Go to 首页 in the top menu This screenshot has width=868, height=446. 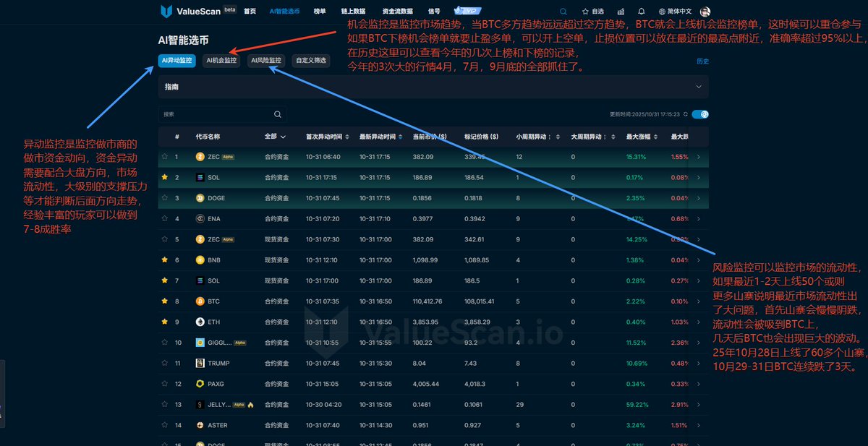(250, 12)
